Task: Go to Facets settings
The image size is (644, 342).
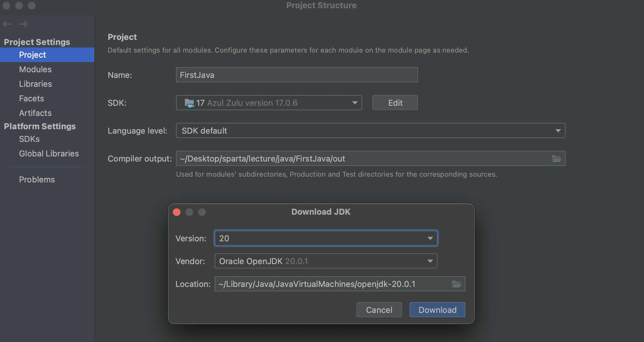Action: click(31, 98)
